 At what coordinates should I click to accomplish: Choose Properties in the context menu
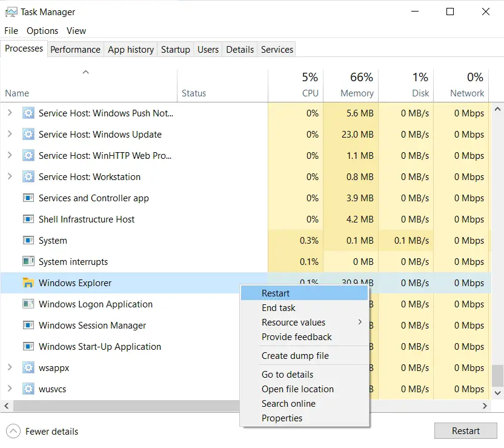click(304, 418)
